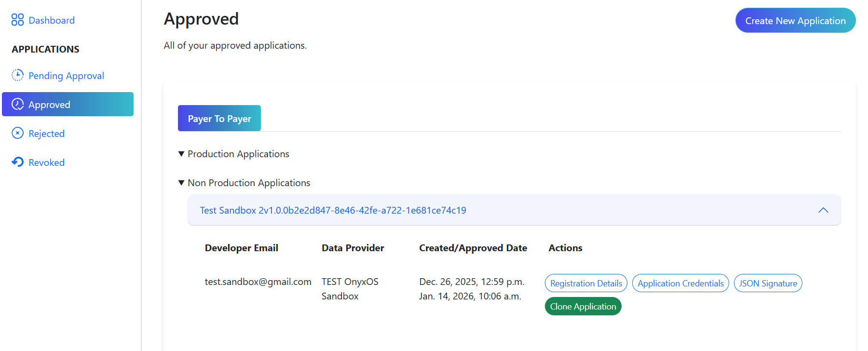View Application Credentials

pos(680,283)
